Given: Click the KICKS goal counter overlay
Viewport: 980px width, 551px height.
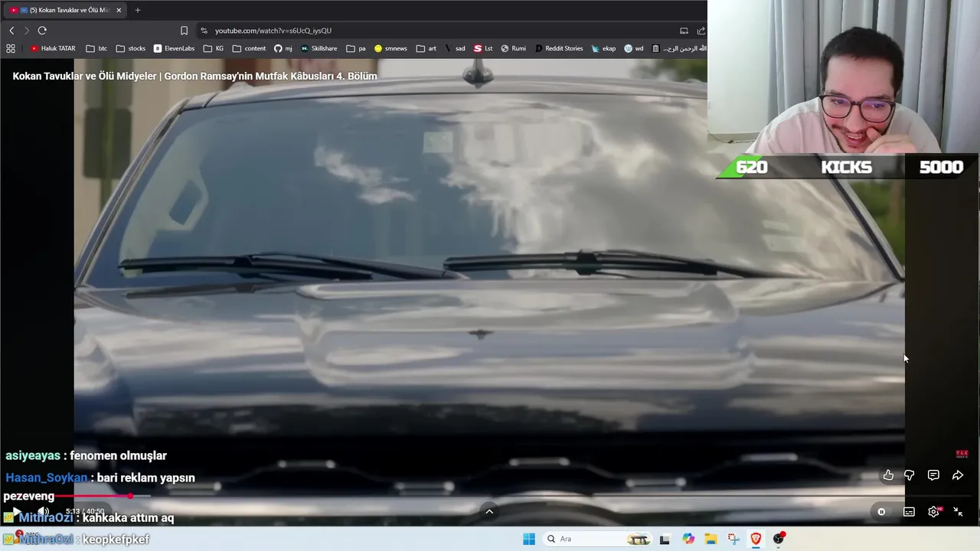Looking at the screenshot, I should click(x=846, y=167).
